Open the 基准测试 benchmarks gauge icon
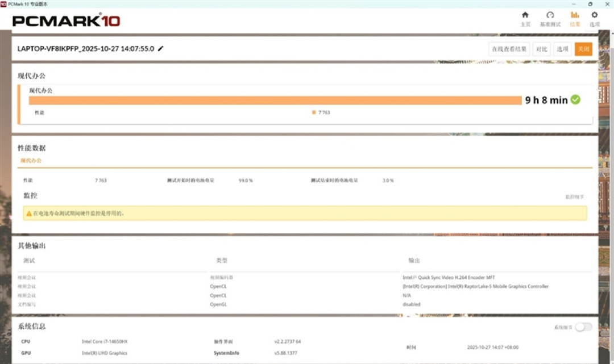This screenshot has height=364, width=614. pyautogui.click(x=550, y=15)
